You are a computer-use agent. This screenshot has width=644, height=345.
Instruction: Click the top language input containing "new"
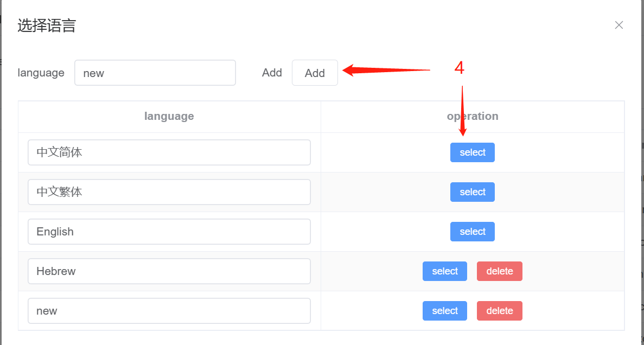point(155,73)
